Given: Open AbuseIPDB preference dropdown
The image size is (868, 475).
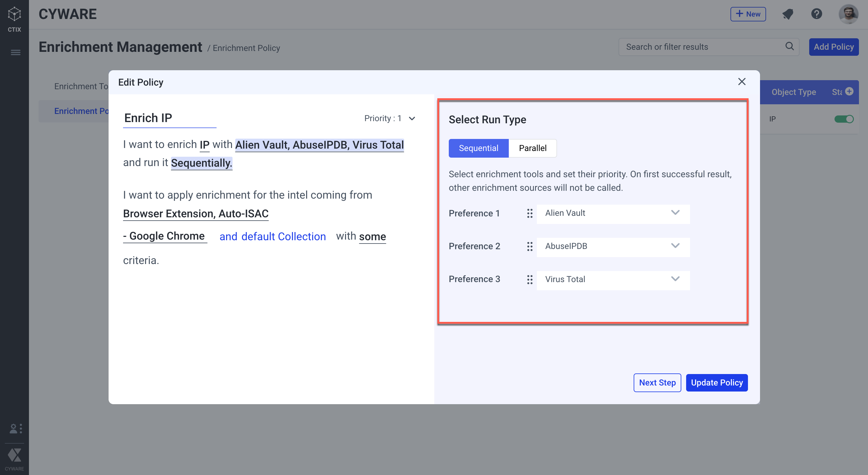Looking at the screenshot, I should click(613, 247).
